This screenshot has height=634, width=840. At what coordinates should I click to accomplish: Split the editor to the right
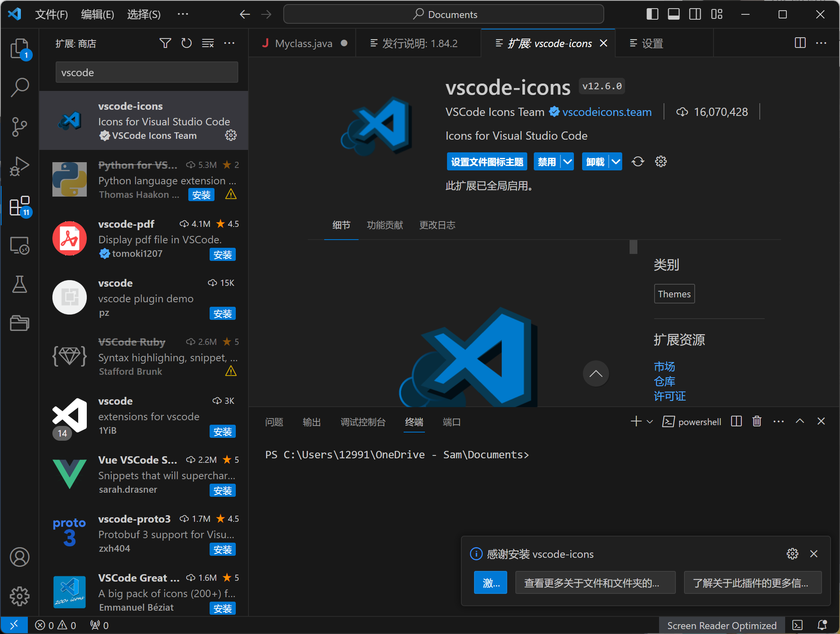coord(800,43)
